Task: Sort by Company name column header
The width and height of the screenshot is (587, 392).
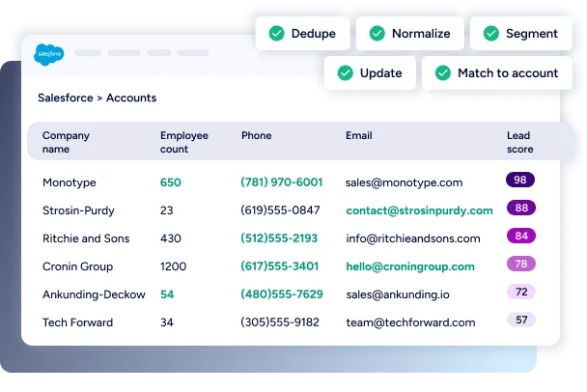Action: [x=66, y=142]
